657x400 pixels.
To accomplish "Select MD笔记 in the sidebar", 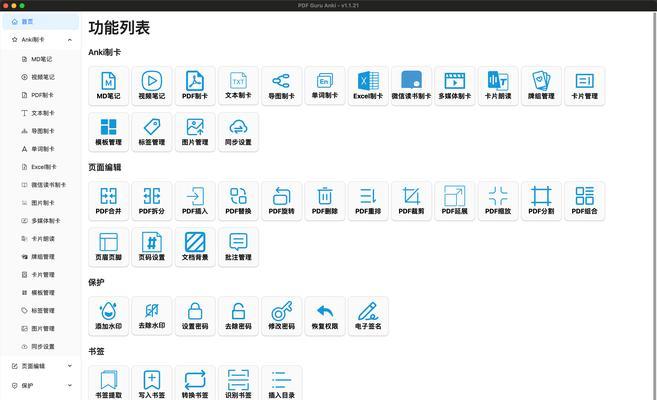I will coord(41,59).
